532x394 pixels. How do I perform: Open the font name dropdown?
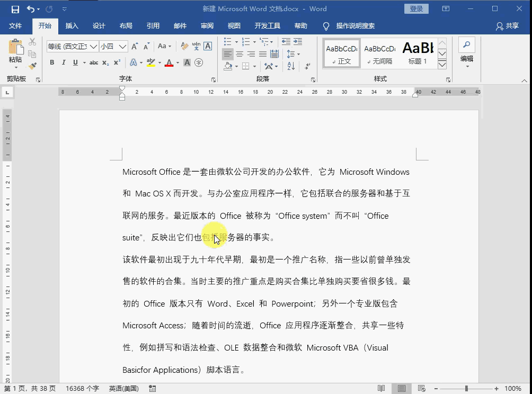[94, 47]
